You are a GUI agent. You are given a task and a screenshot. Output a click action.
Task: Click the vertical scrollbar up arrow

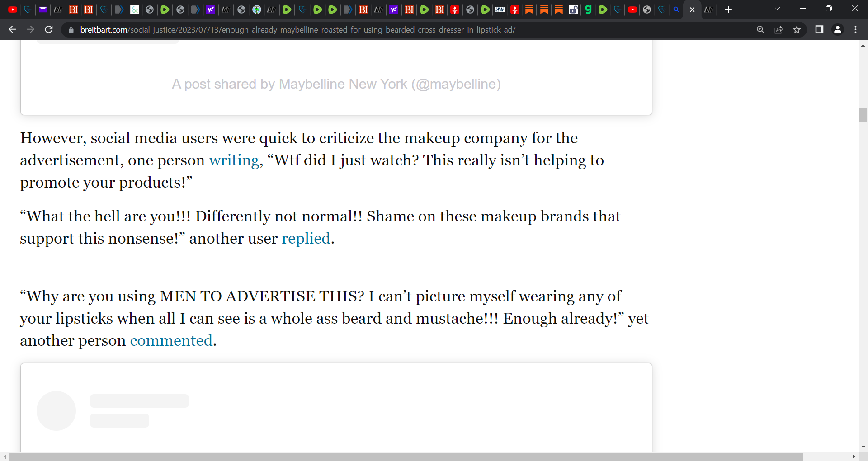(863, 45)
